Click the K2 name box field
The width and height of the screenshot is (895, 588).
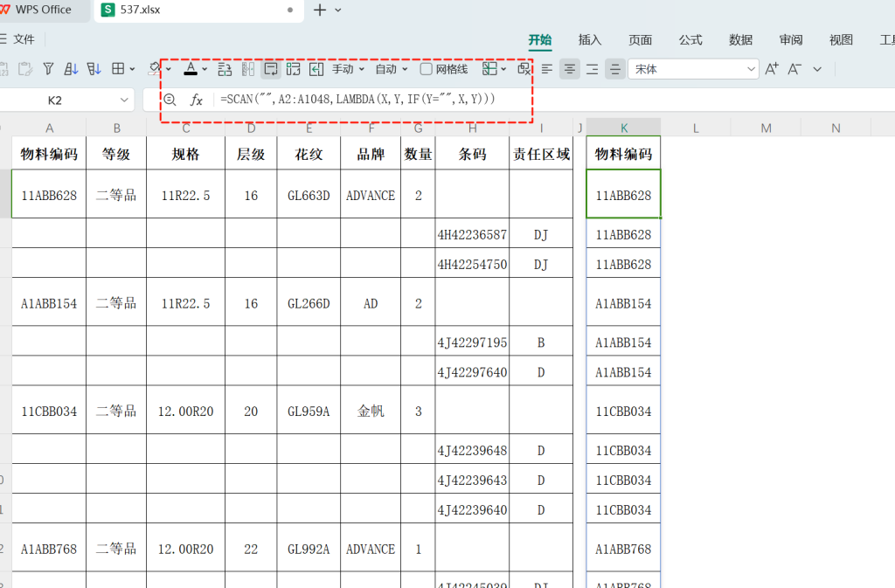[x=55, y=100]
